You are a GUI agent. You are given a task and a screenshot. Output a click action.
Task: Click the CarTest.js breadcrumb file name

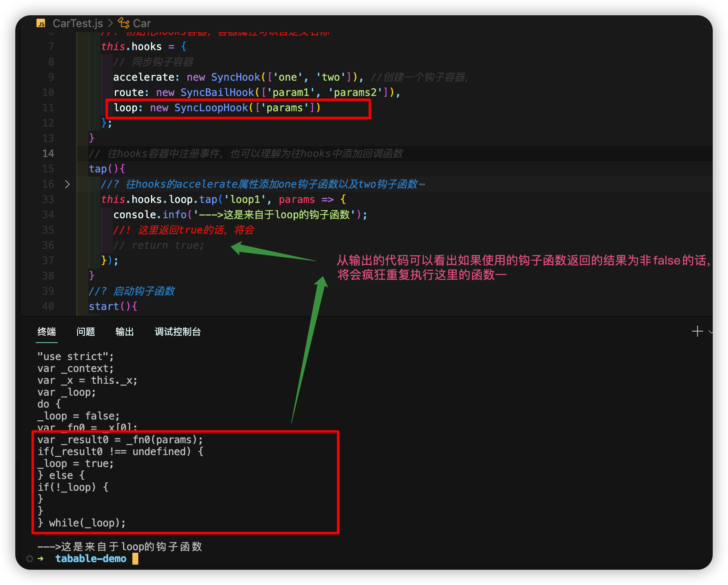point(78,23)
